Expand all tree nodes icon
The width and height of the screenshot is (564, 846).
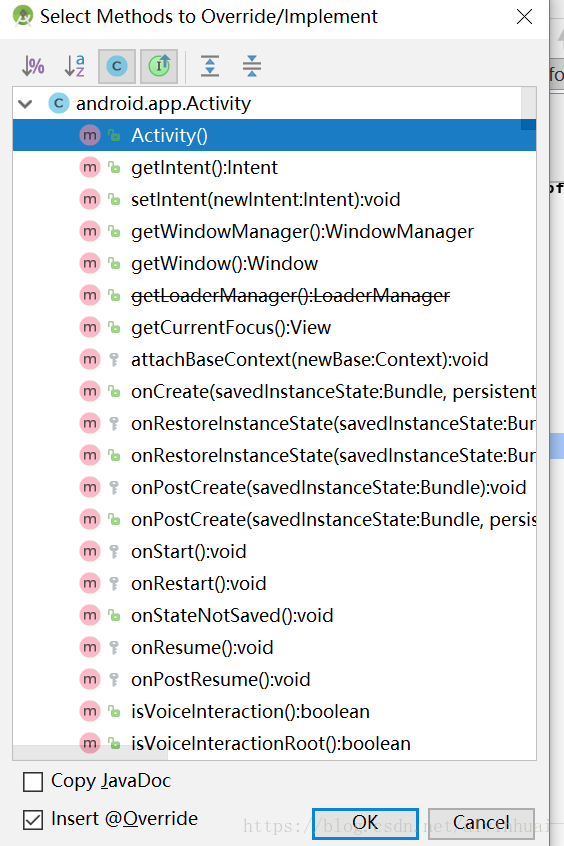pyautogui.click(x=210, y=66)
